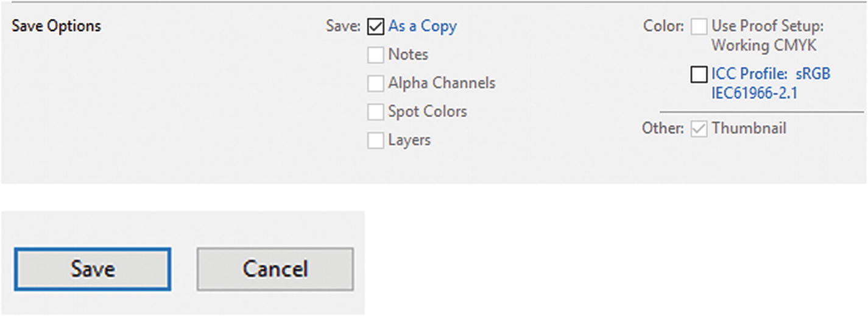The height and width of the screenshot is (316, 868).
Task: Click the "Spot Colors" label text
Action: coord(428,112)
